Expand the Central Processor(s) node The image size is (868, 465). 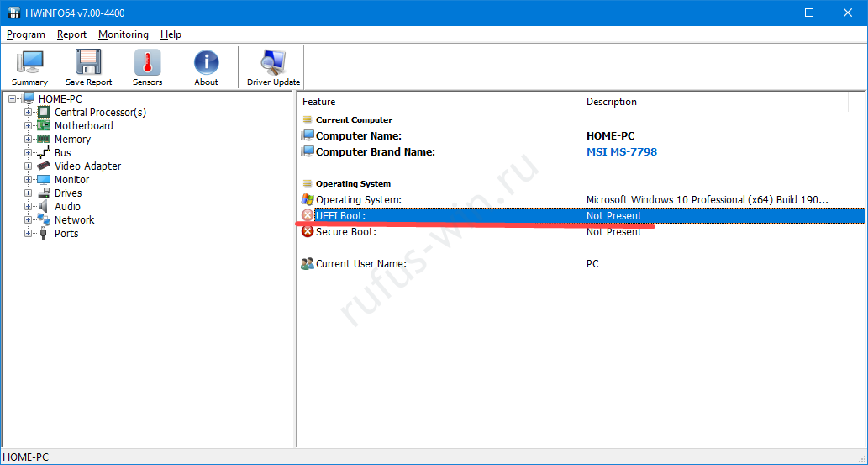point(28,113)
